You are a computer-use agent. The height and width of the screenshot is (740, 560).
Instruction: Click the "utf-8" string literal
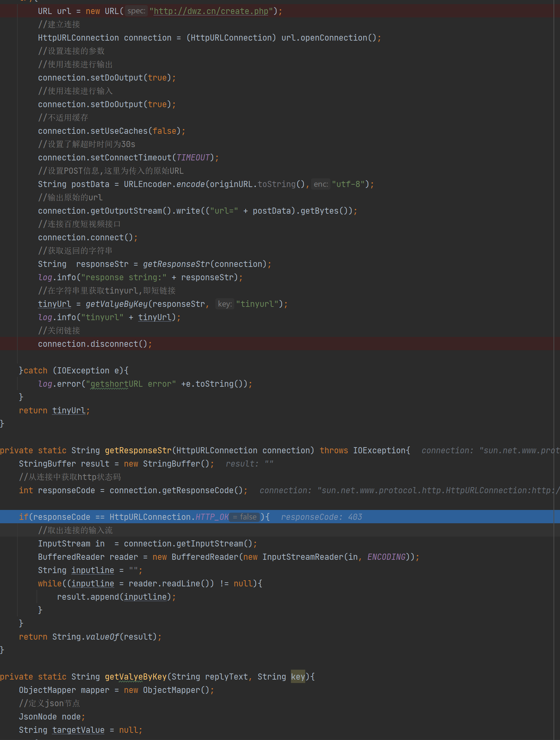tap(348, 184)
